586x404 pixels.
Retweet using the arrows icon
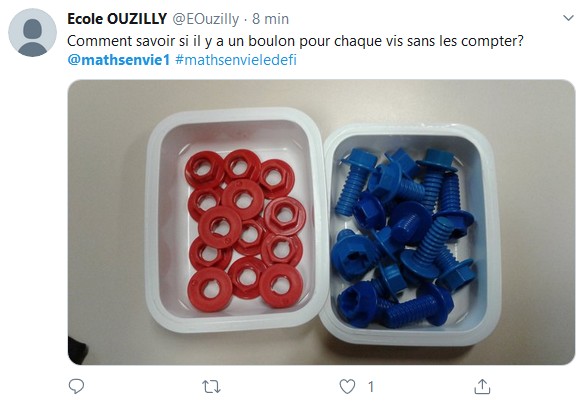click(211, 387)
